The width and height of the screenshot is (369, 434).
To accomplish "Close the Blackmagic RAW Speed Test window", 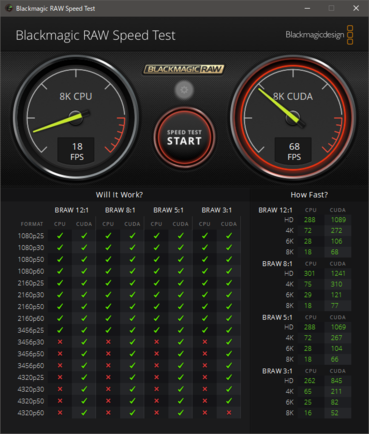I will click(x=356, y=8).
